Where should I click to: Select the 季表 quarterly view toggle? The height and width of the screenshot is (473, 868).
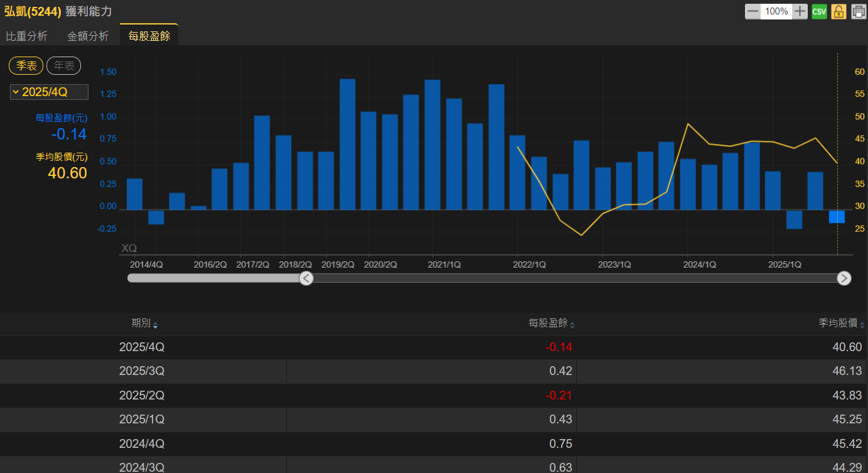tap(26, 65)
